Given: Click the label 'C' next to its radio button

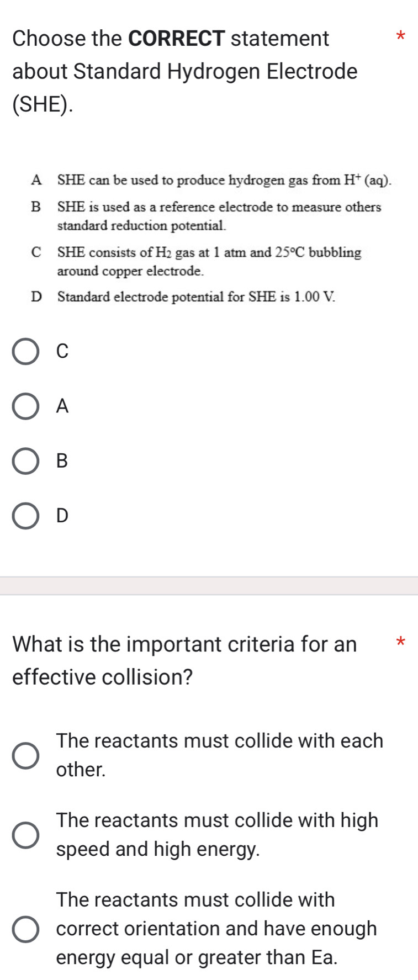Looking at the screenshot, I should pos(61,352).
